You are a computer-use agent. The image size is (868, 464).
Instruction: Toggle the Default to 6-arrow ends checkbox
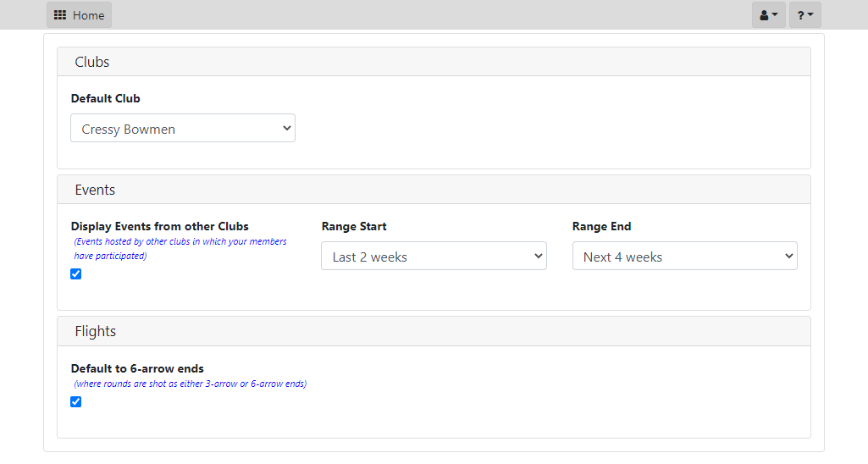[x=76, y=402]
